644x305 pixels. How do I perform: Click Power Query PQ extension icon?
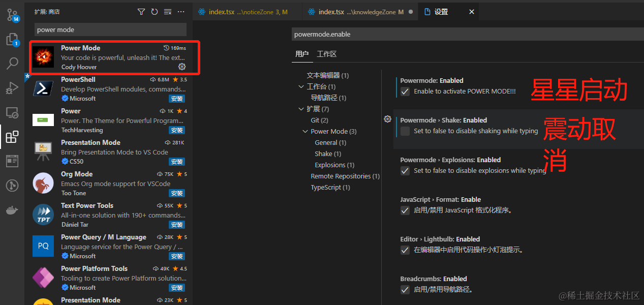(43, 246)
